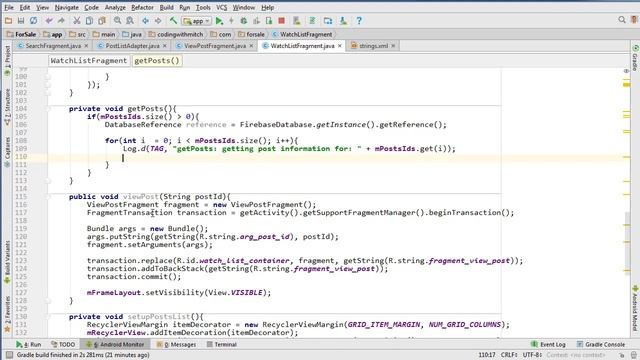This screenshot has width=640, height=360.
Task: Click fold marker on line 113
Action: coord(48,180)
